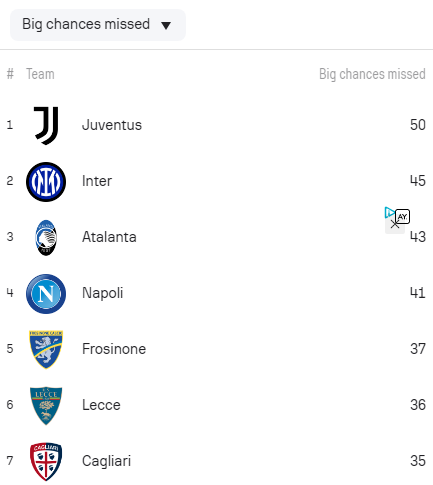The image size is (433, 485).
Task: Open the Cagliari team name link
Action: click(107, 461)
